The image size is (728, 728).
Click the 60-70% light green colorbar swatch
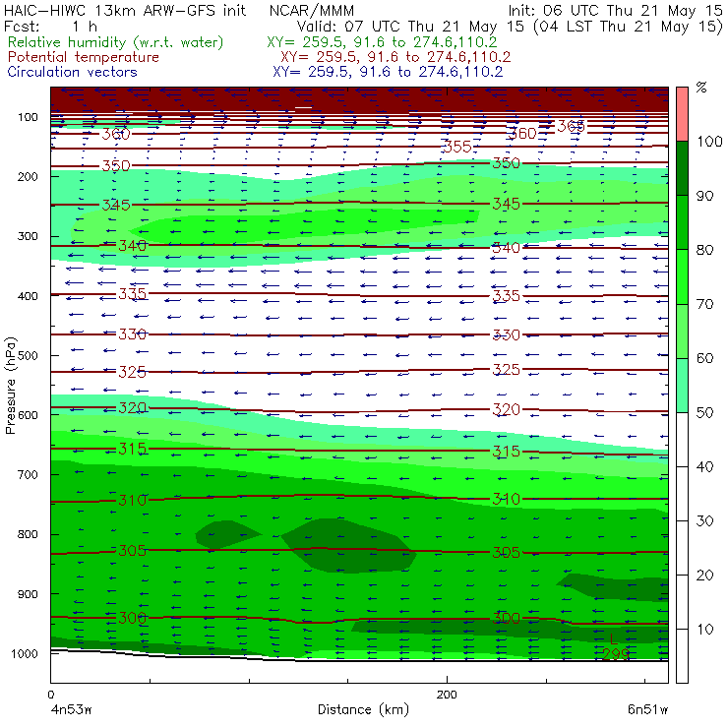[682, 331]
